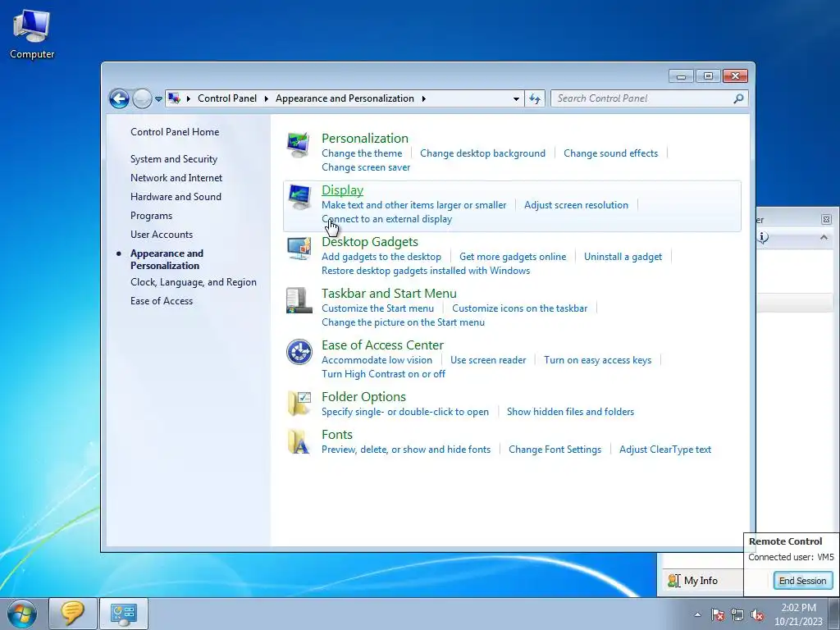Screen dimensions: 840x630
Task: Click the search magnifier icon
Action: pos(738,98)
